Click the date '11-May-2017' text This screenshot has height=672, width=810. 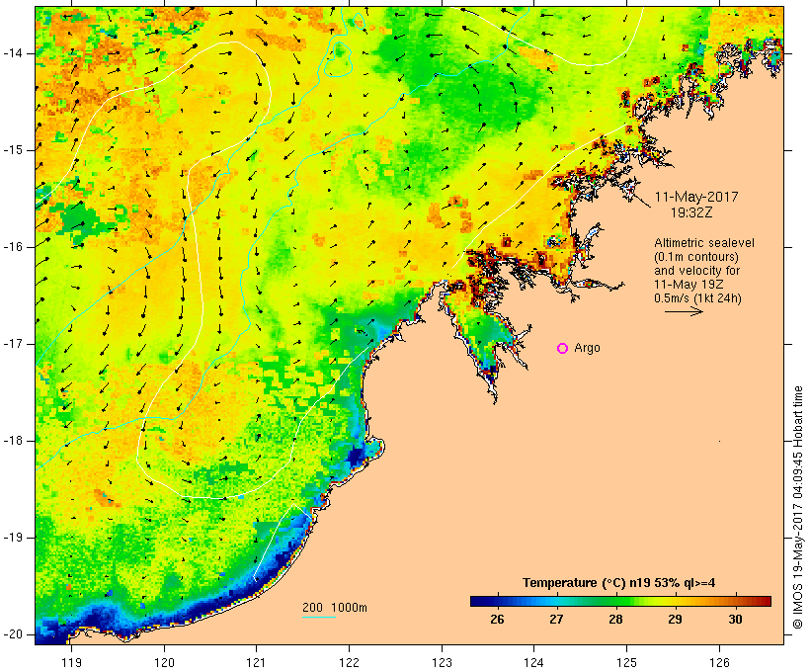(696, 197)
